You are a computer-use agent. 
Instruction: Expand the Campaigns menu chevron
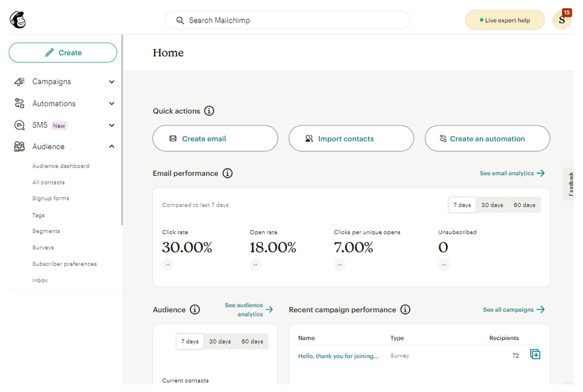coord(112,82)
